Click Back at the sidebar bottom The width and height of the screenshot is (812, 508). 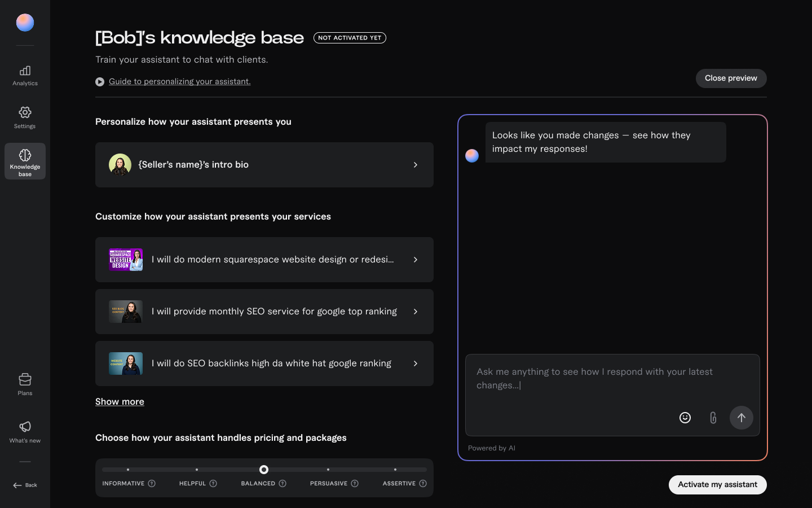25,485
